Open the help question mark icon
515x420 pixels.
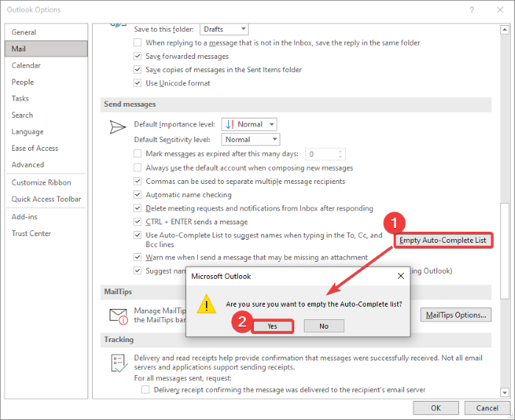(x=472, y=10)
